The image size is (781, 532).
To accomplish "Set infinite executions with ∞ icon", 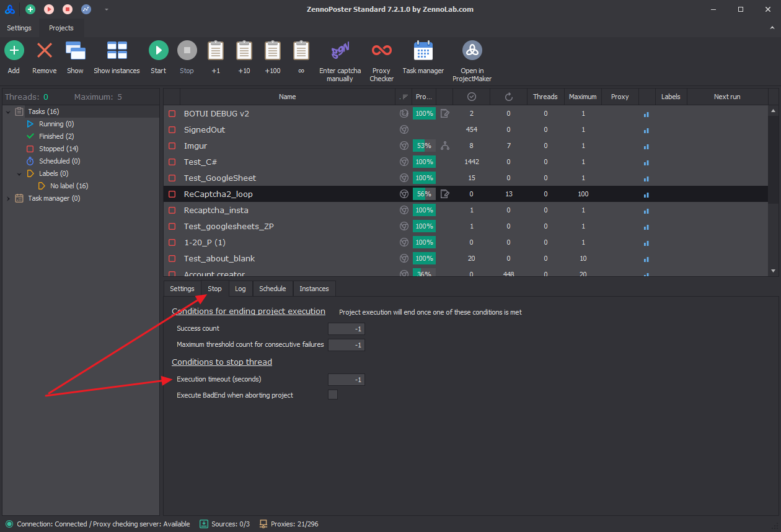I will tap(301, 51).
